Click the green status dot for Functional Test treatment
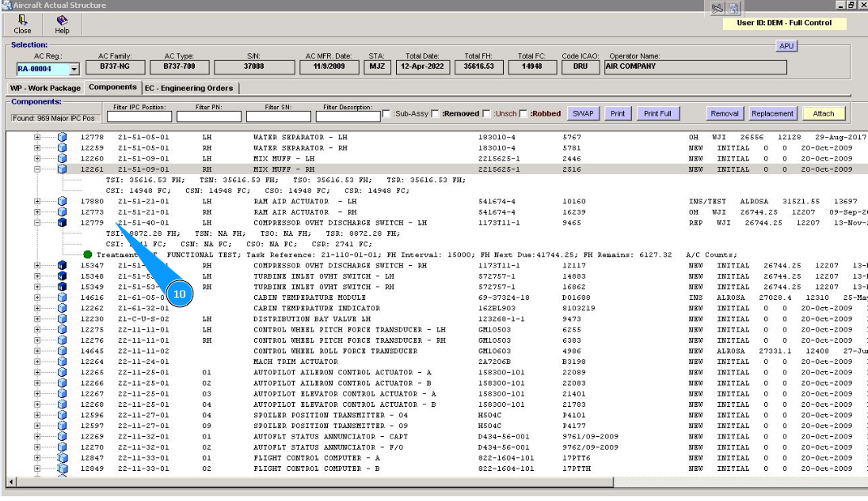The image size is (868, 501). tap(88, 254)
